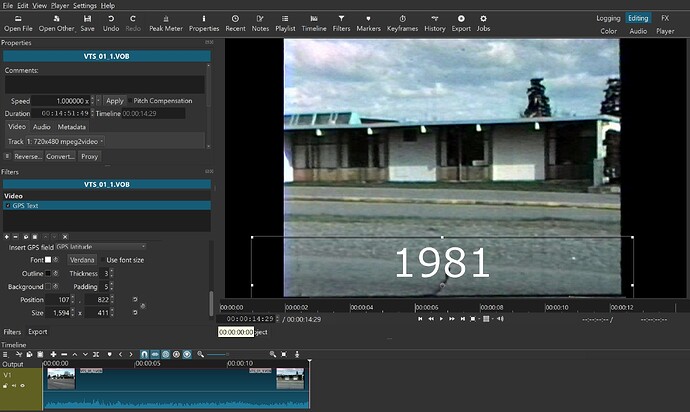Open the Peak Meter panel
Screen dimensions: 690x412
165,23
